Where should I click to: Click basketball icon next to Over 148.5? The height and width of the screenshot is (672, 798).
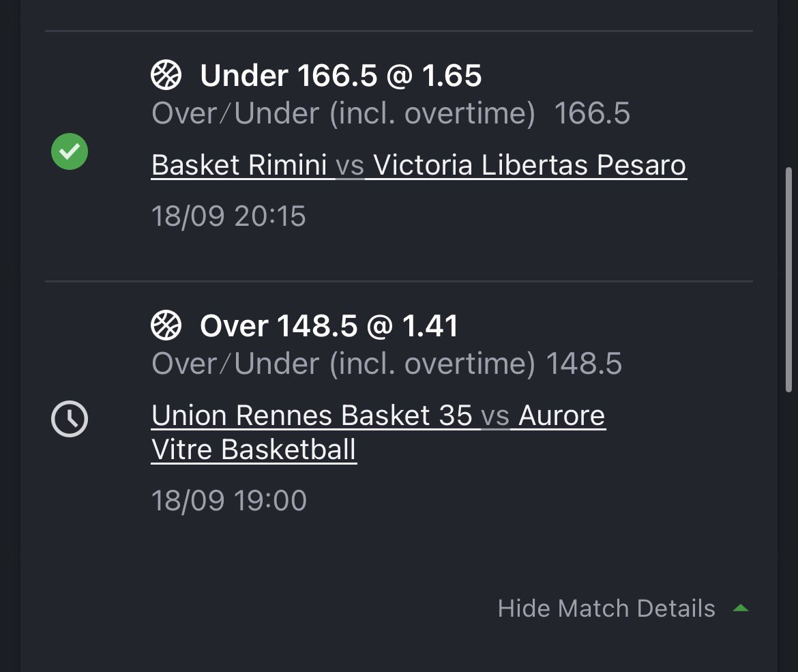tap(166, 325)
